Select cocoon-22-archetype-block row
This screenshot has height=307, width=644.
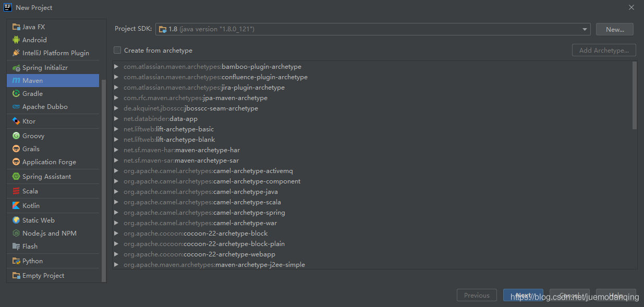pyautogui.click(x=372, y=234)
